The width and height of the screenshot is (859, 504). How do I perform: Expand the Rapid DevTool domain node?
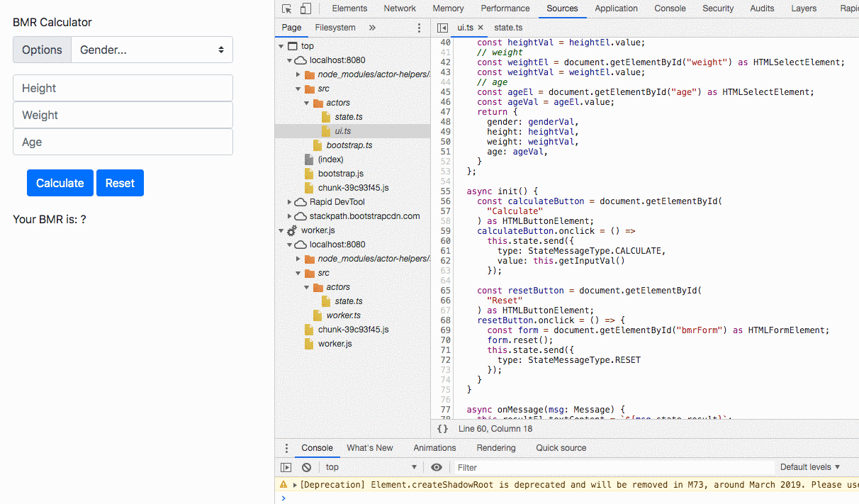[x=290, y=202]
